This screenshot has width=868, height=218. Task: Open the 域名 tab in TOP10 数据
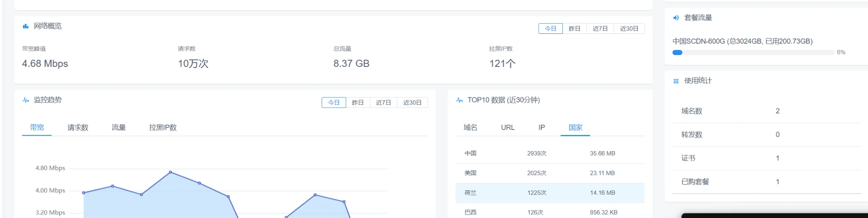[x=470, y=127]
